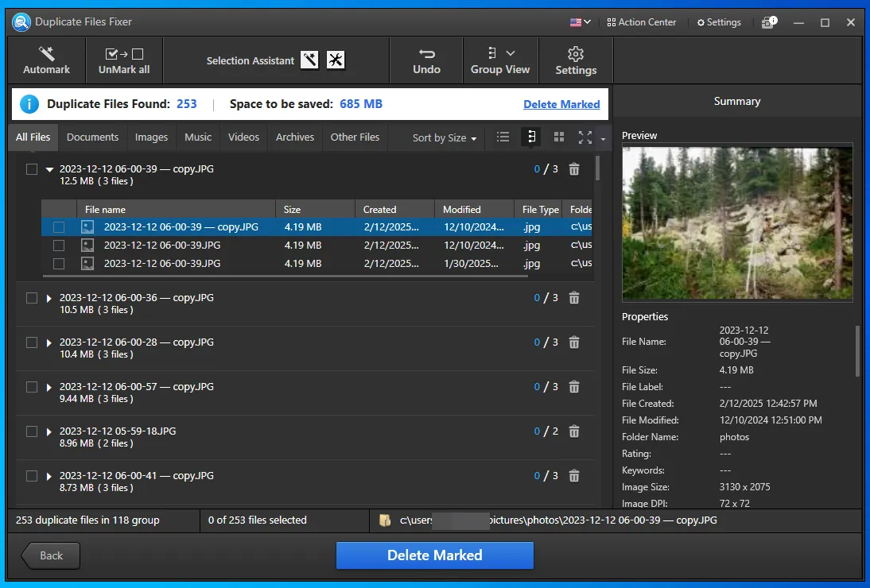Click the Back button
Viewport: 870px width, 588px height.
click(x=51, y=555)
